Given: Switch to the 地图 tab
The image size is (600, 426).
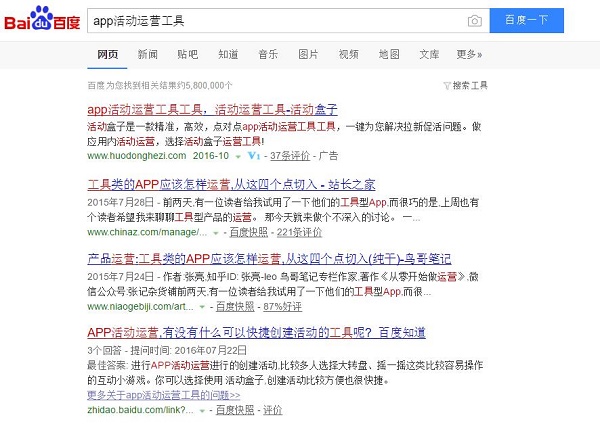Looking at the screenshot, I should (389, 54).
